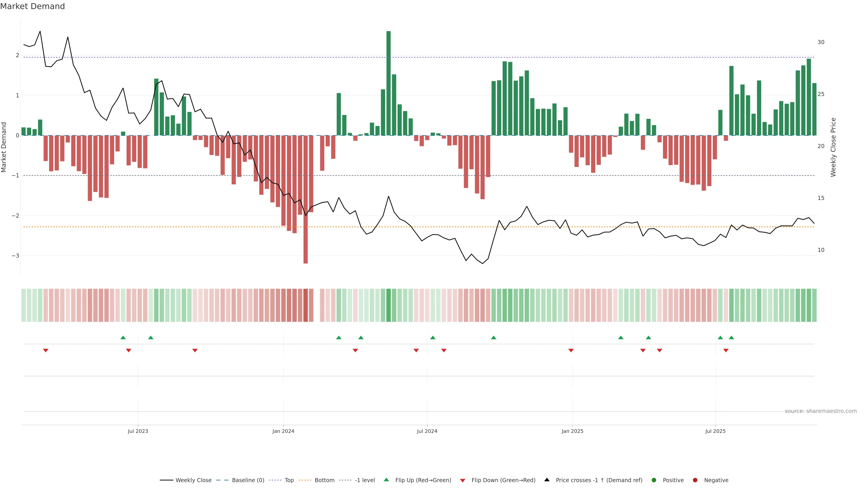The width and height of the screenshot is (868, 488).
Task: Click the green Positive circle in legend
Action: click(654, 480)
